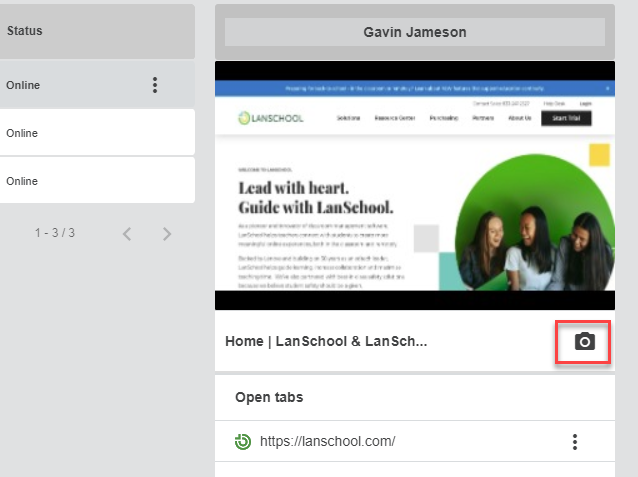Select the second Online status row
The image size is (638, 477).
[97, 133]
